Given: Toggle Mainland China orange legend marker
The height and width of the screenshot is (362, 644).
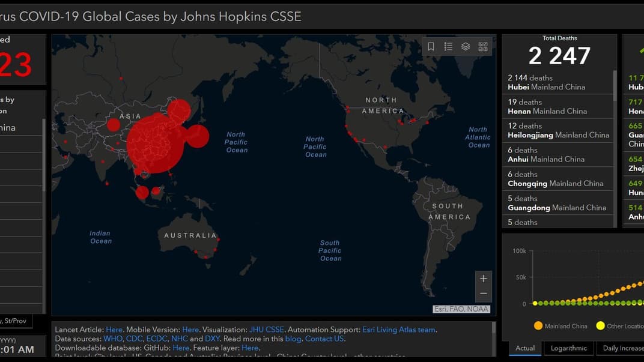Looking at the screenshot, I should click(x=538, y=326).
